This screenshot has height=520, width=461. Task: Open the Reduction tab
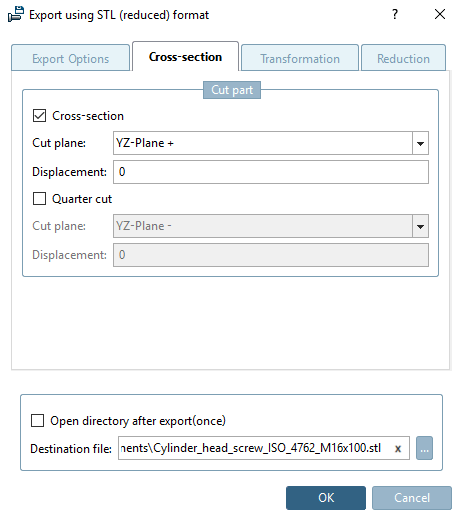point(403,58)
